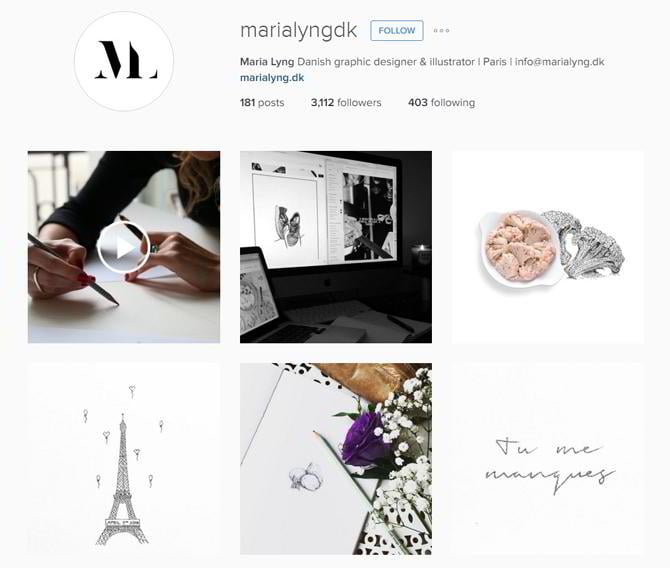
Task: Open the marialyng.dk website link
Action: (272, 78)
